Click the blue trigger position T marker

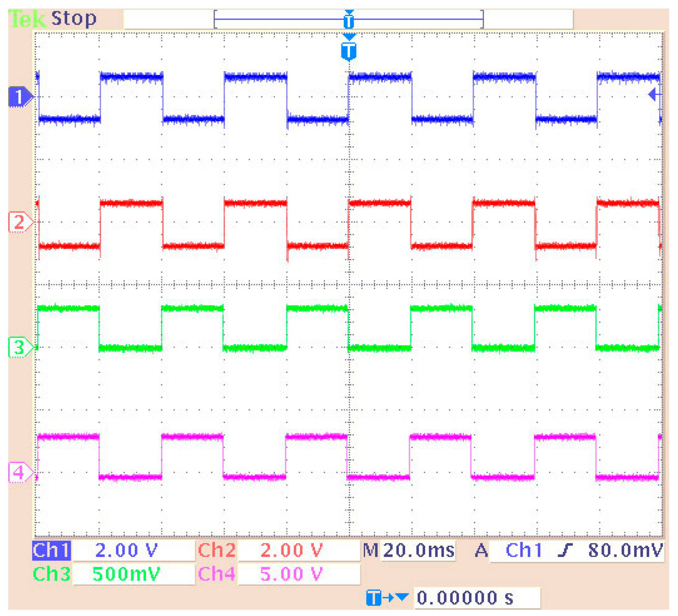349,52
